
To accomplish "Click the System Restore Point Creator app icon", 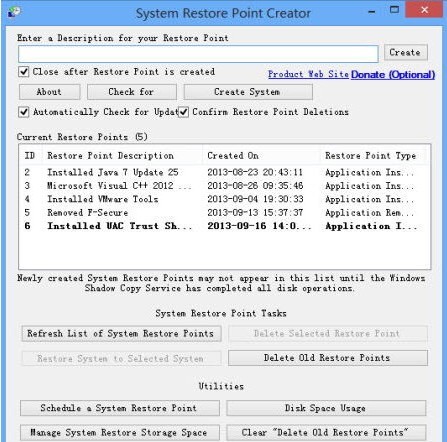I will pyautogui.click(x=14, y=12).
